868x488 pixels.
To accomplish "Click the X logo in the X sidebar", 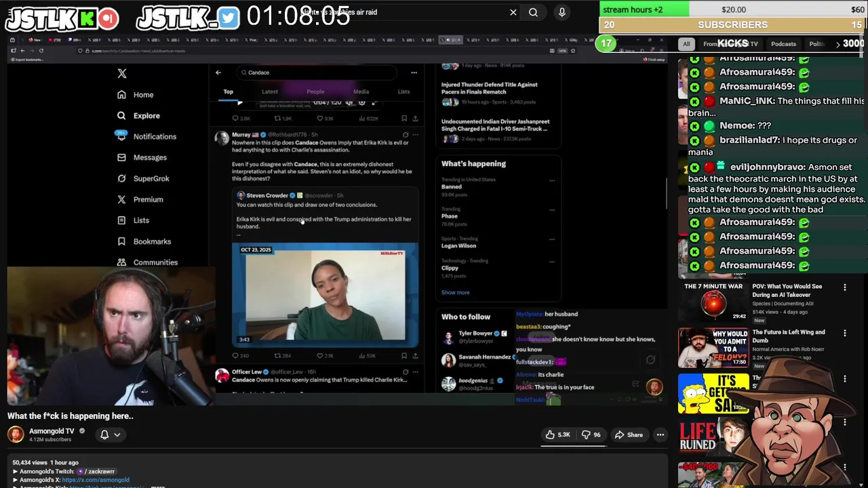I will click(x=122, y=73).
